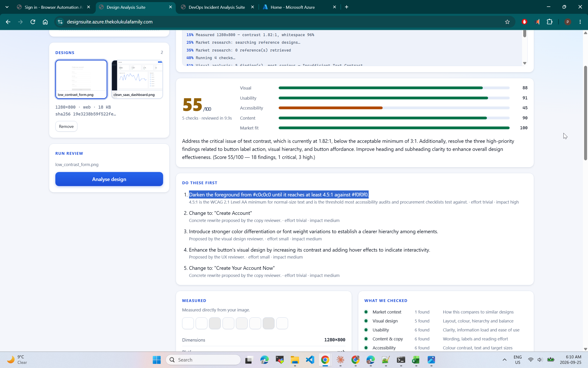Show hidden system tray icons
The image size is (588, 368).
(504, 360)
